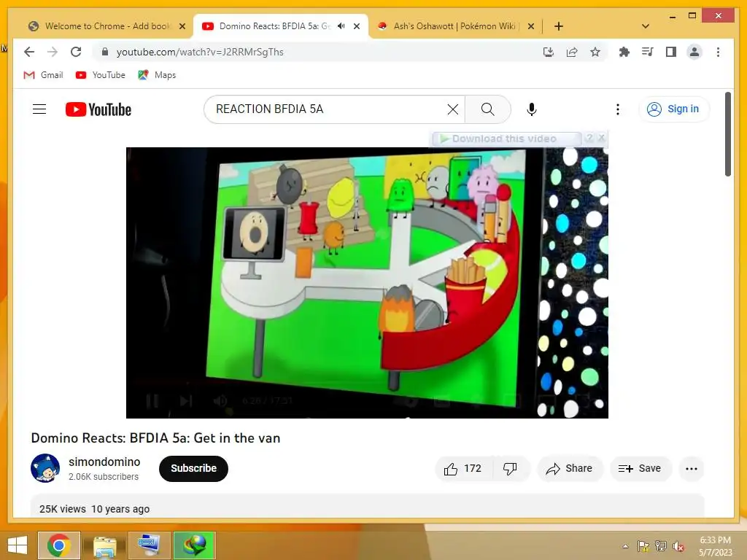Open help on the download overlay bar
This screenshot has height=560, width=747.
[x=589, y=138]
